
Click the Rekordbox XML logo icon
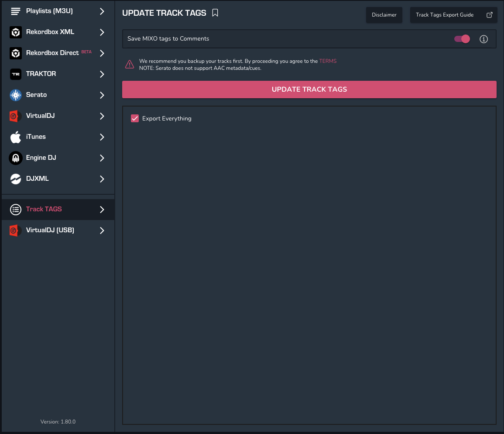point(16,32)
